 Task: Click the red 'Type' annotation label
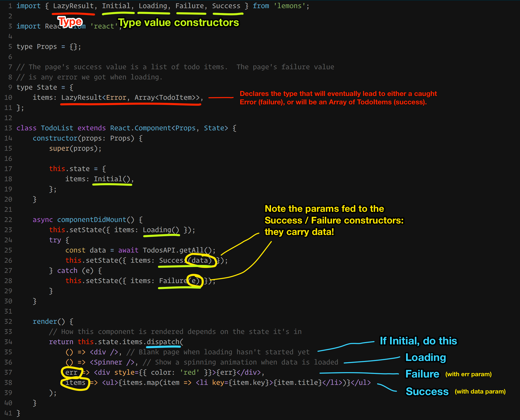(x=70, y=22)
